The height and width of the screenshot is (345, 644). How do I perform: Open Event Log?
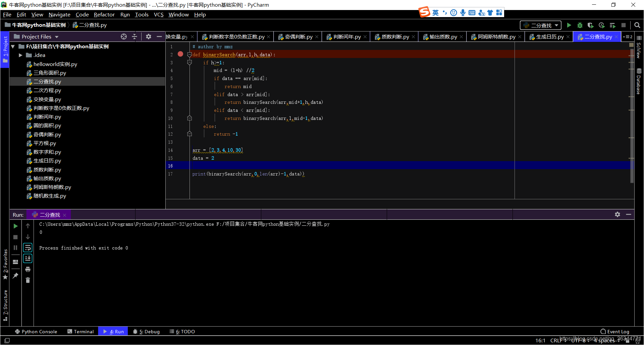point(615,332)
